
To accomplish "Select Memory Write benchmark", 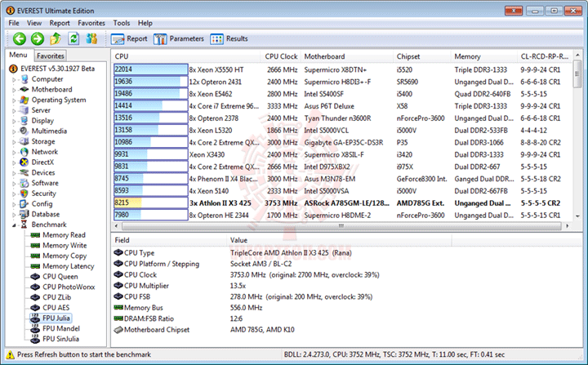I will coord(65,245).
